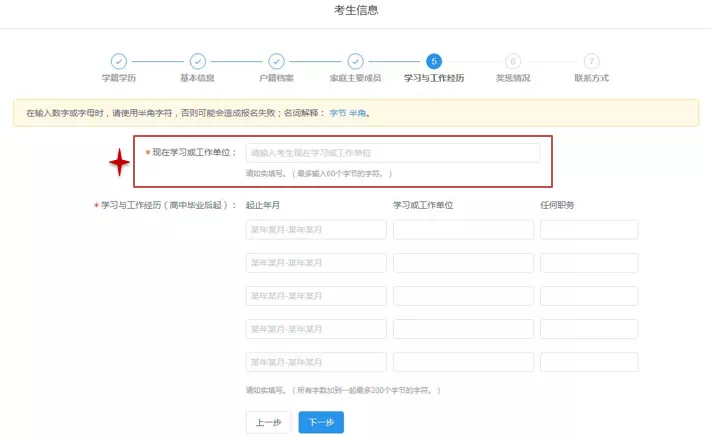Click the third row 任何职务 field
This screenshot has width=711, height=442.
[x=589, y=296]
